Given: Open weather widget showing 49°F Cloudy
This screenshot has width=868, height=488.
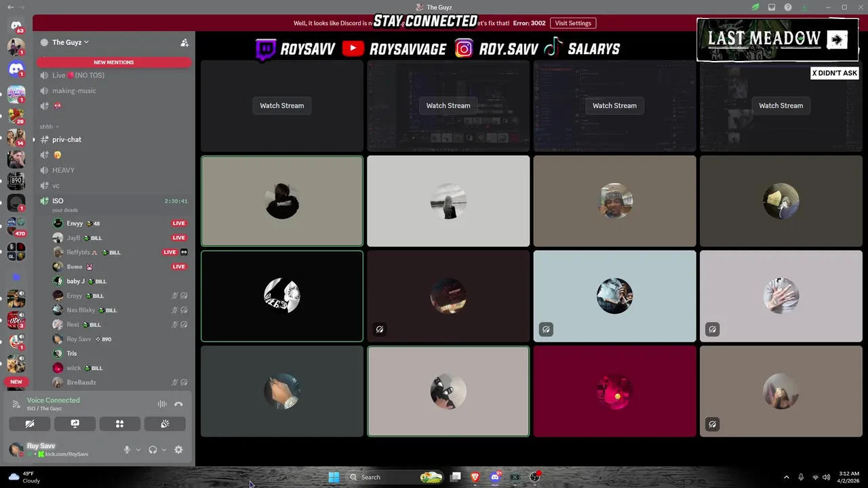Looking at the screenshot, I should (x=24, y=477).
